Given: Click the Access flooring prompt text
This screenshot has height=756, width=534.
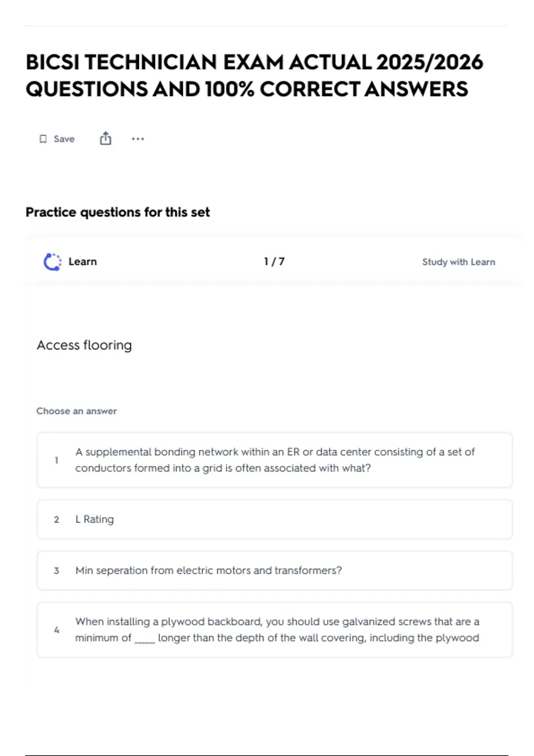Looking at the screenshot, I should (84, 345).
